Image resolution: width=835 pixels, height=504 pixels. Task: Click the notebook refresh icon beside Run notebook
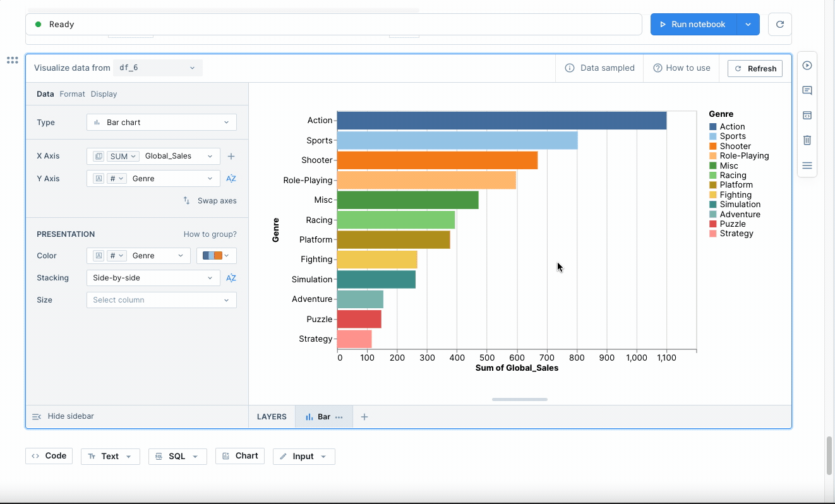pyautogui.click(x=779, y=25)
